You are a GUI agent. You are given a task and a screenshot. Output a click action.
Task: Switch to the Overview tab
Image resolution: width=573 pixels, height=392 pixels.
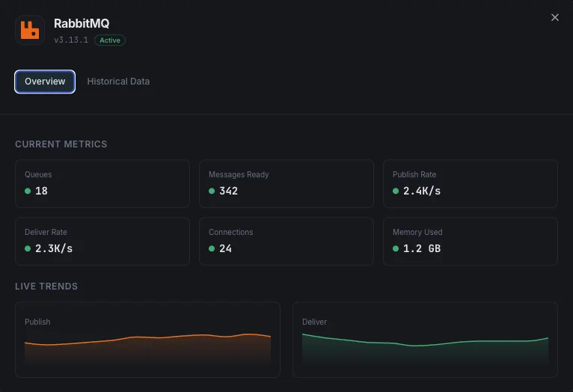pyautogui.click(x=45, y=82)
